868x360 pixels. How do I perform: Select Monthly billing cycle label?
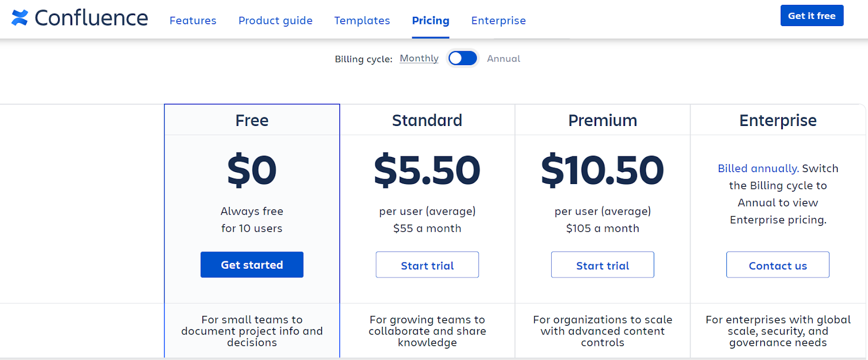[x=419, y=59]
